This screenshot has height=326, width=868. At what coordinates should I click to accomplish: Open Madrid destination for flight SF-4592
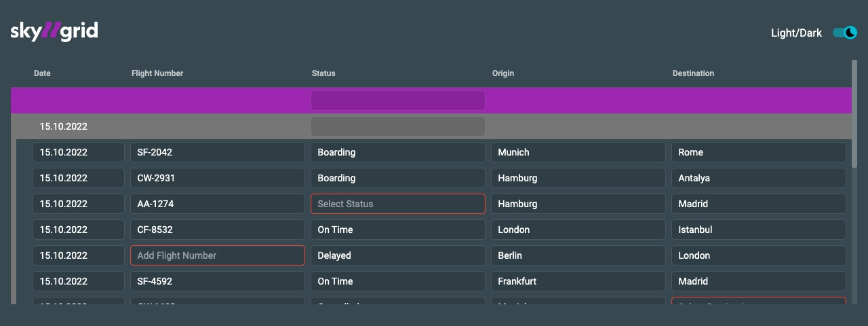tap(759, 281)
